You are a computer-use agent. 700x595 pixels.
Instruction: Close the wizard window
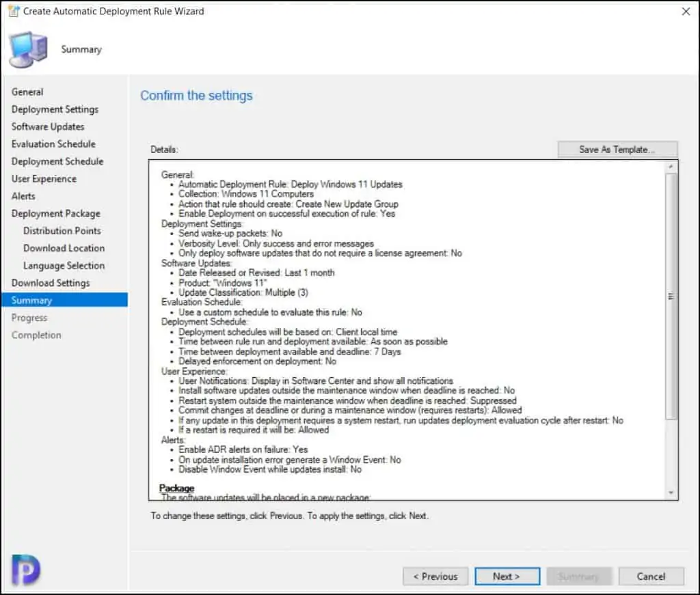pyautogui.click(x=686, y=12)
